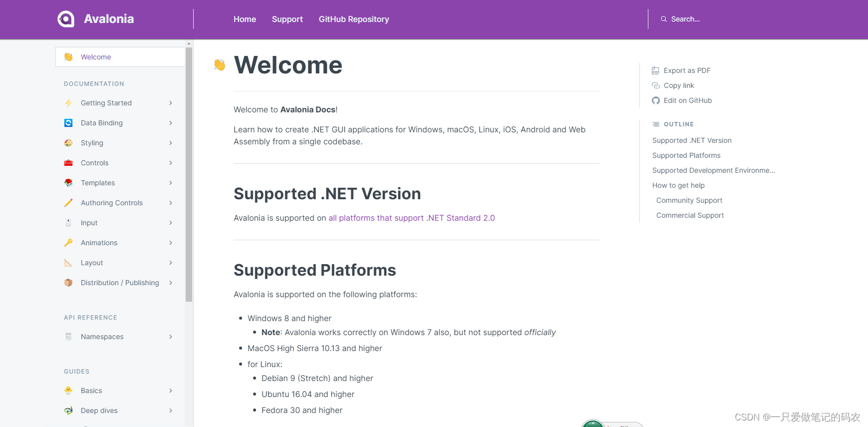The width and height of the screenshot is (868, 427).
Task: Click the Animations key icon
Action: click(x=68, y=243)
